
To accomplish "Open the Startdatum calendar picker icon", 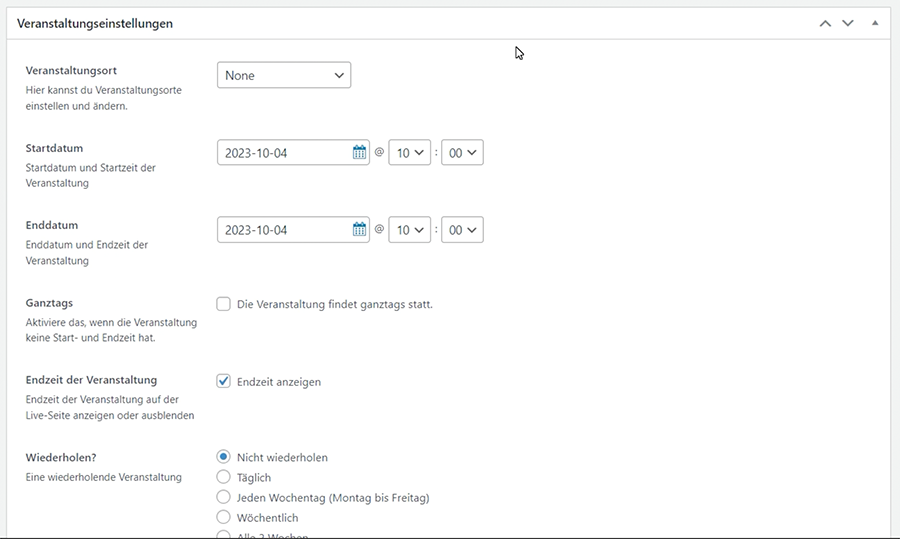I will [360, 153].
